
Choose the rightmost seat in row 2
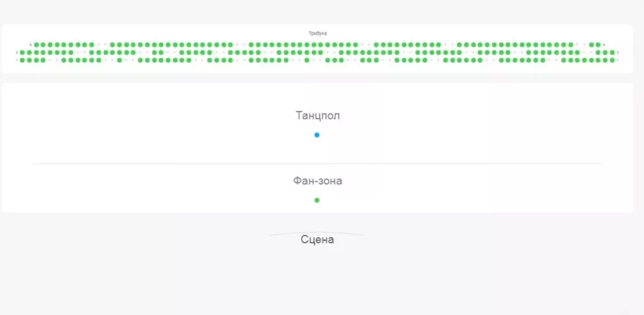(x=613, y=52)
